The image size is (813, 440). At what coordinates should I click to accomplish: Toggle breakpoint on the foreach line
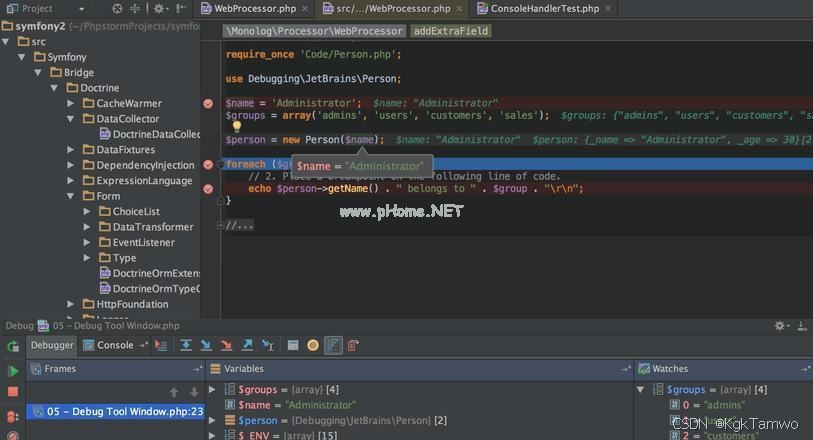pos(208,165)
